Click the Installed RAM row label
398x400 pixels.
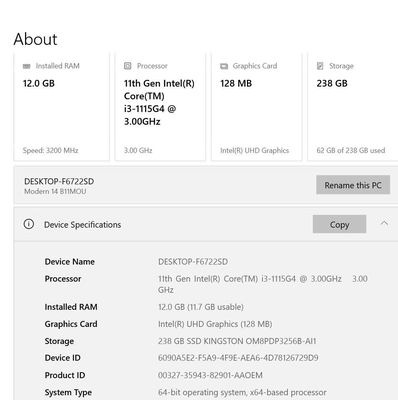(x=71, y=307)
